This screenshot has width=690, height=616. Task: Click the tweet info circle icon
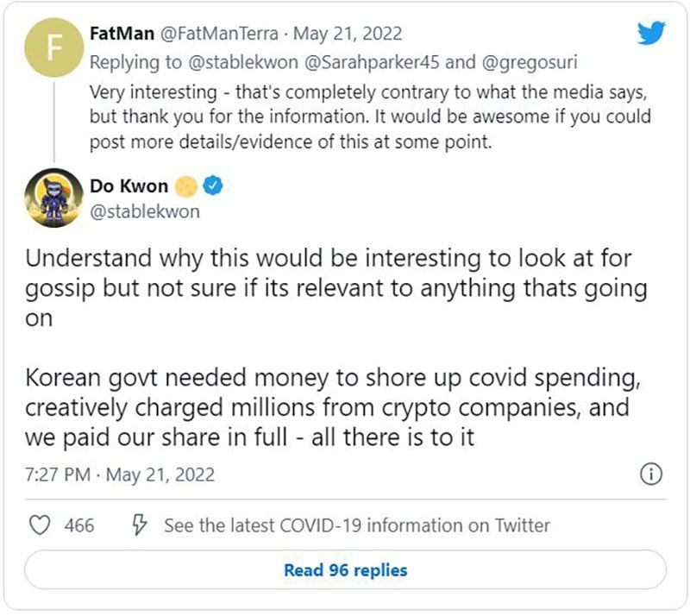pos(650,474)
